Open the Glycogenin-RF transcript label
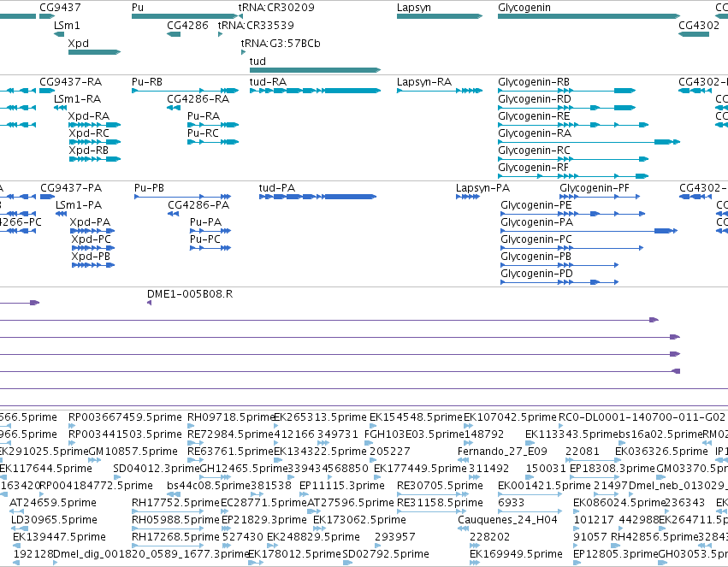Screen dimensions: 728x567 [533, 168]
